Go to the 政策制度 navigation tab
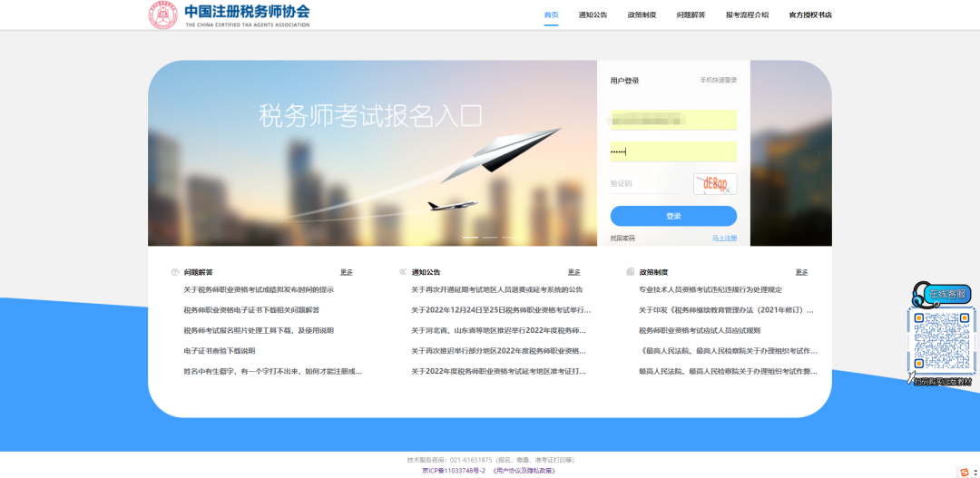Image resolution: width=980 pixels, height=478 pixels. tap(642, 15)
